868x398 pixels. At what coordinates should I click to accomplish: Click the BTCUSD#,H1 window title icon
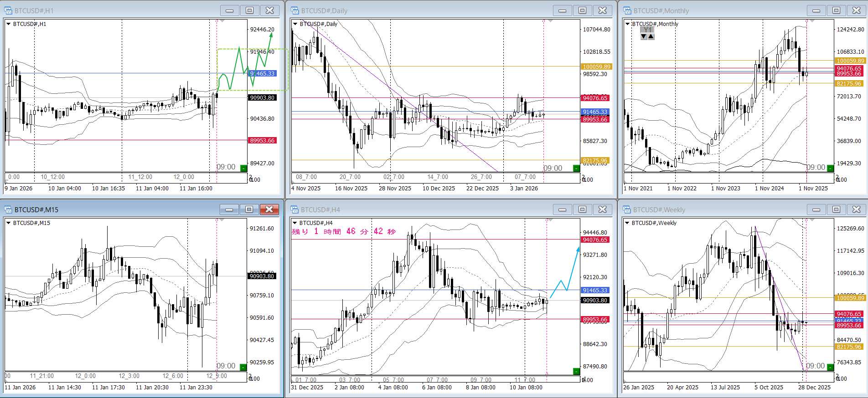point(8,10)
